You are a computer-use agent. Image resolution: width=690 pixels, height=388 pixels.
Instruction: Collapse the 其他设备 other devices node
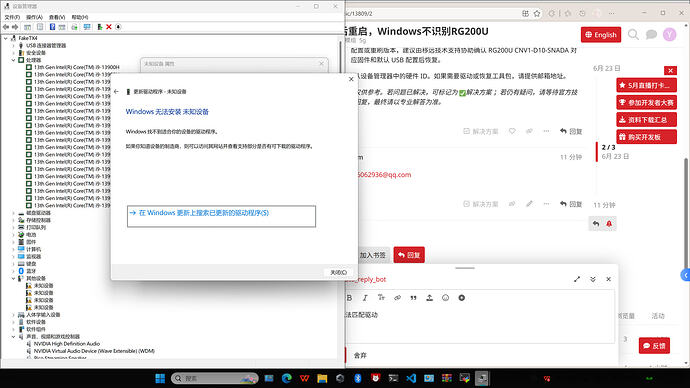(x=14, y=278)
